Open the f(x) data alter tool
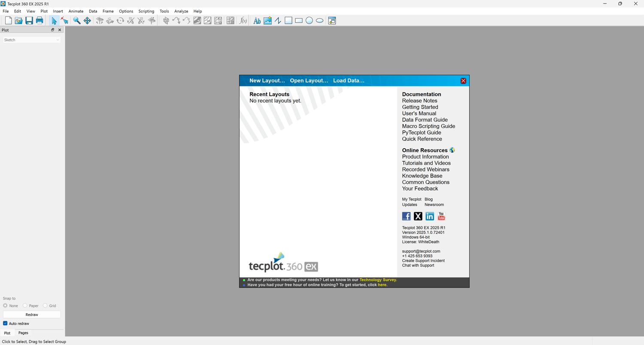This screenshot has width=644, height=345. tap(243, 21)
